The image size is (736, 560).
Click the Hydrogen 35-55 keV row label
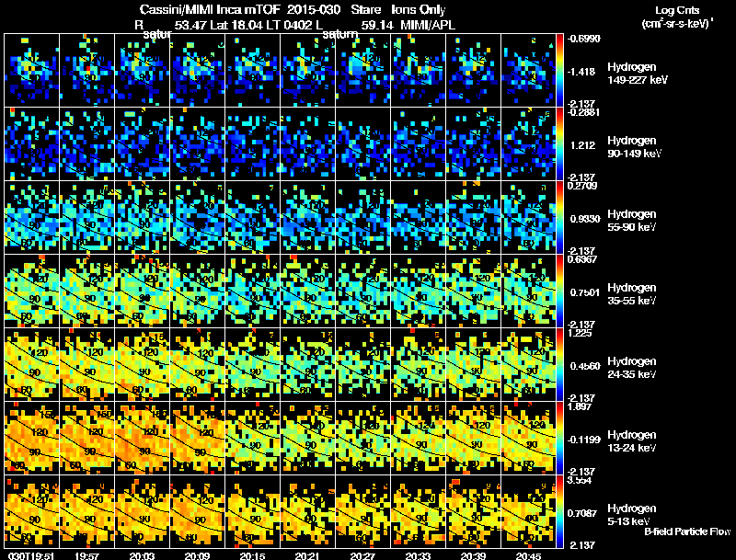tap(631, 294)
